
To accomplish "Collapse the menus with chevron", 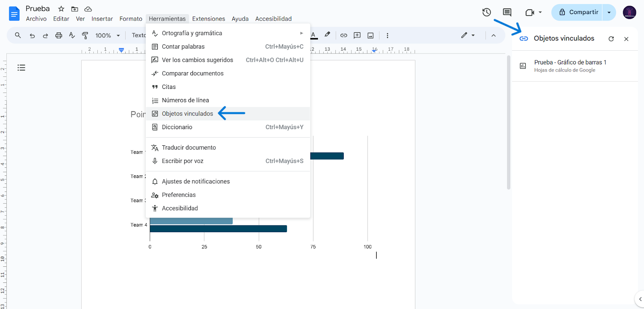I will tap(493, 35).
